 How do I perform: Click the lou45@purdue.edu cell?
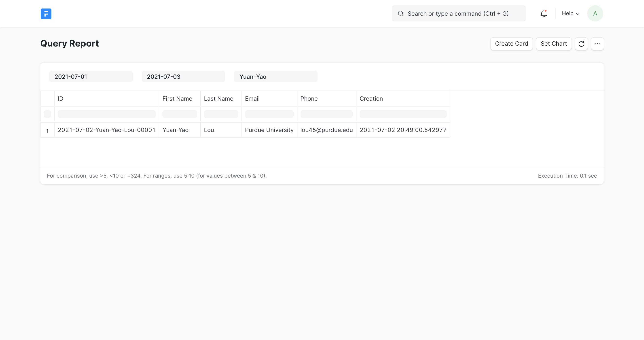click(326, 130)
